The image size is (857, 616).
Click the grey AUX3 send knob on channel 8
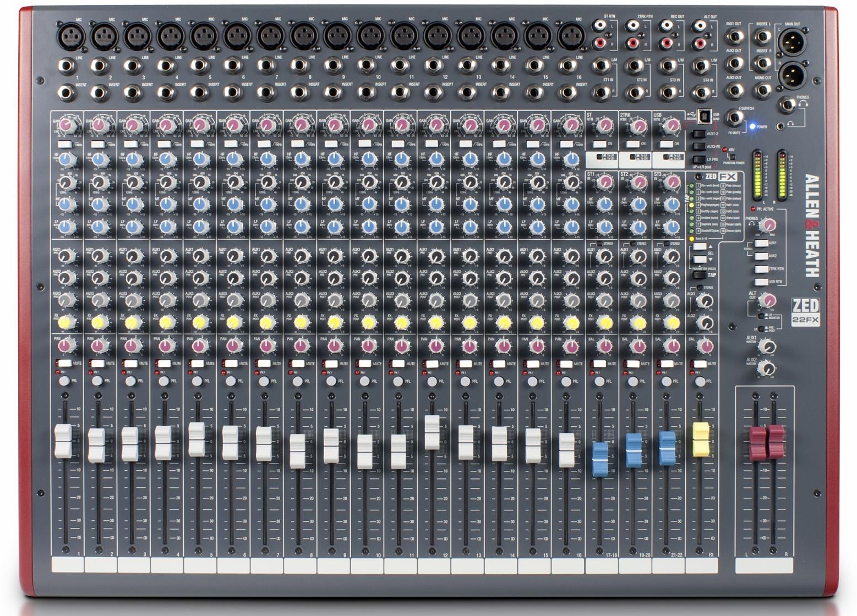302,300
